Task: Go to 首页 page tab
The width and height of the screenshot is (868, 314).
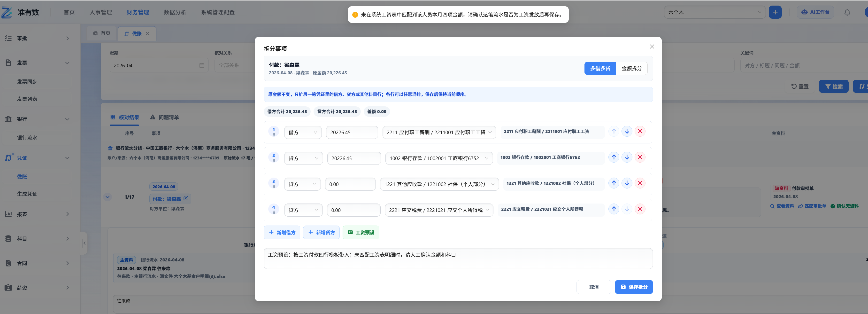Action: coord(101,33)
